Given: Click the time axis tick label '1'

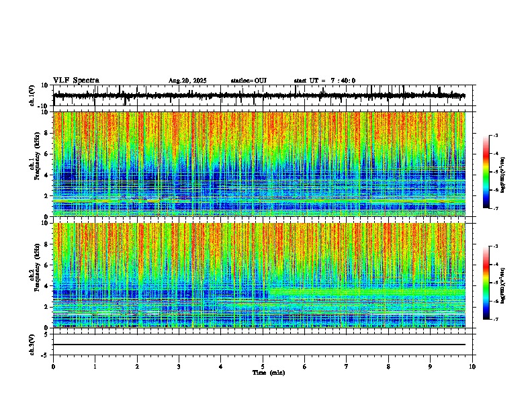Looking at the screenshot, I should coord(95,366).
